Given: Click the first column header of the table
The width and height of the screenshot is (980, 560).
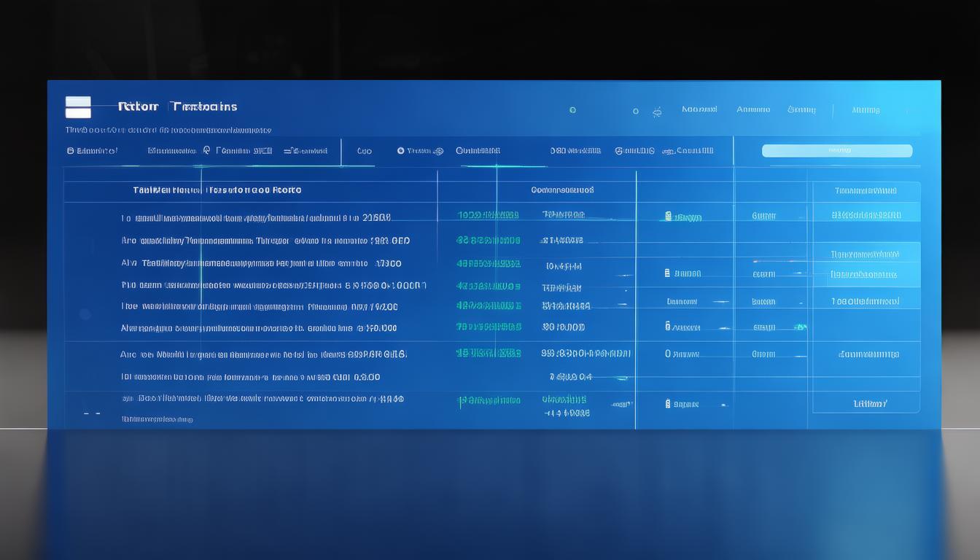Looking at the screenshot, I should click(x=217, y=190).
